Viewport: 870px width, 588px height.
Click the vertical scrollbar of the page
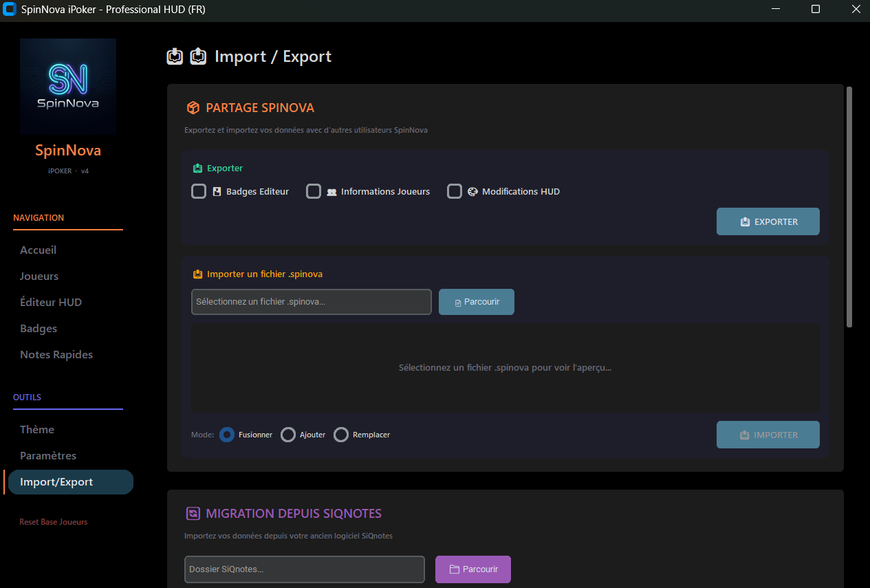coord(849,206)
